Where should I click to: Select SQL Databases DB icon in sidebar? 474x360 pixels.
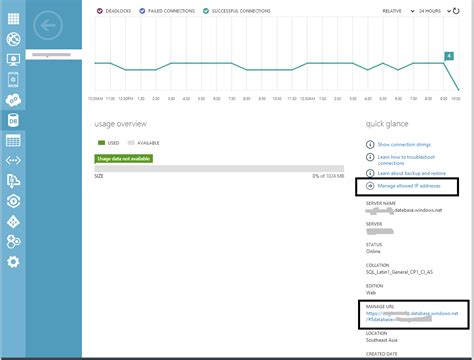click(13, 120)
